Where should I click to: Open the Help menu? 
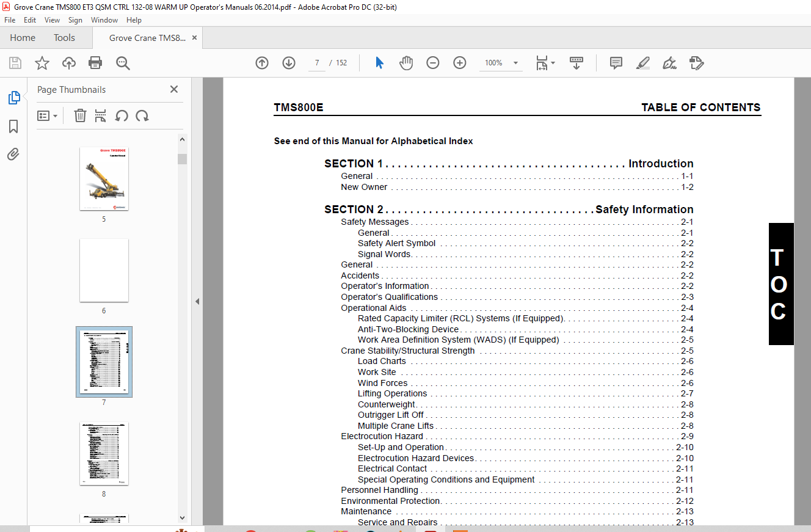[134, 20]
